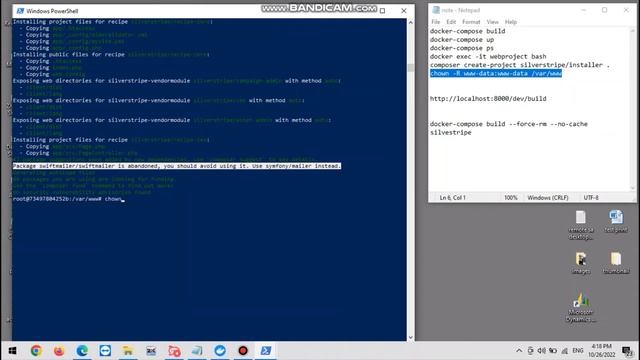Click the highlighted chown command in Notepad
640x360 pixels.
(x=496, y=73)
